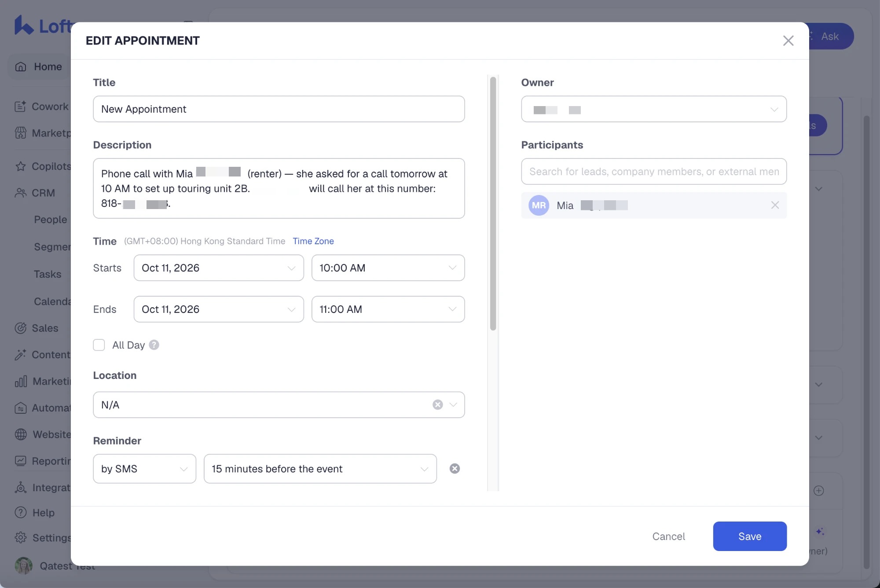Viewport: 880px width, 588px height.
Task: Open the Owner dropdown
Action: click(x=654, y=109)
